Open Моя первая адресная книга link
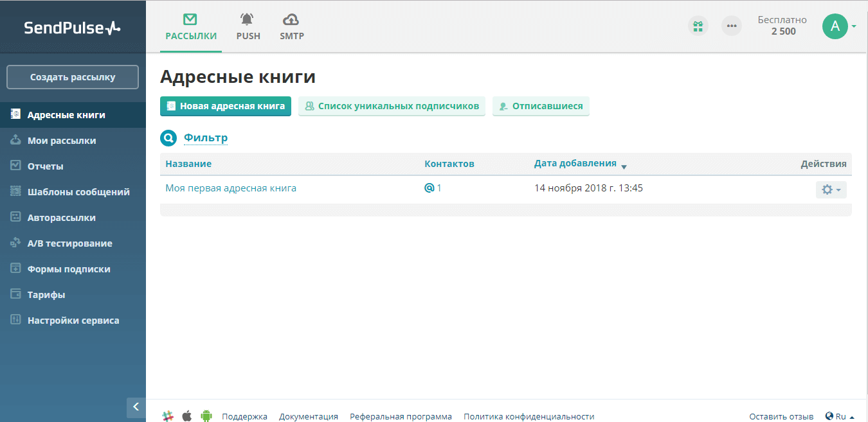 (231, 188)
